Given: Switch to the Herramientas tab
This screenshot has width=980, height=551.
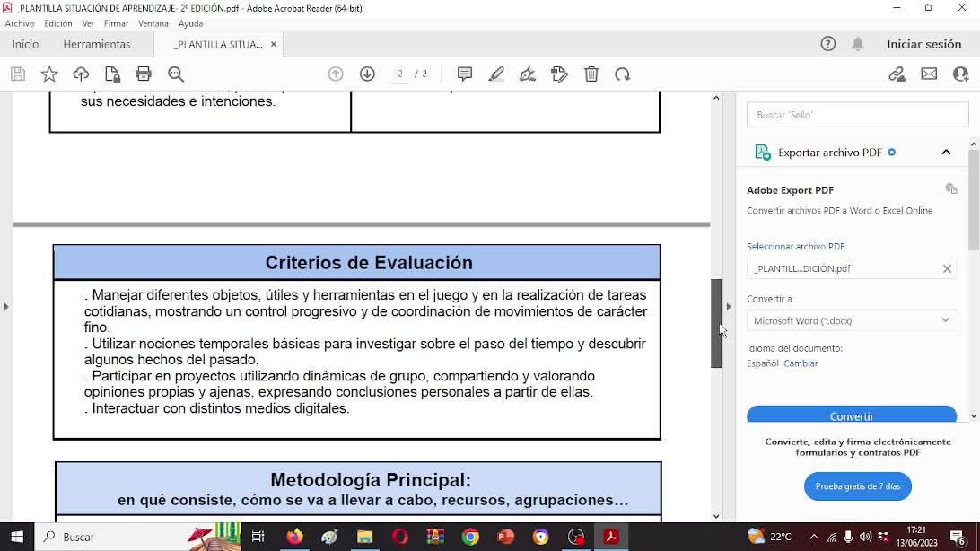Looking at the screenshot, I should click(x=97, y=44).
